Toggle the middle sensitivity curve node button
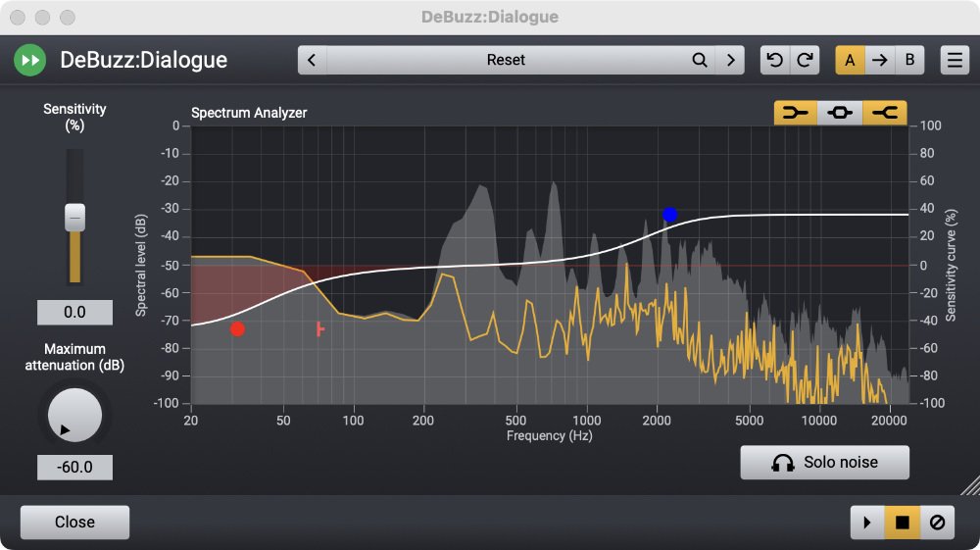 point(840,113)
